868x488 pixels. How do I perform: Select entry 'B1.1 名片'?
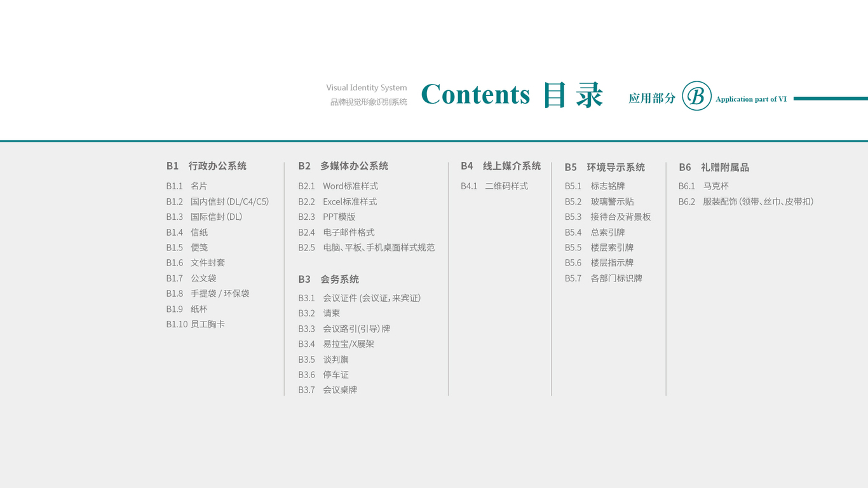[x=187, y=186]
